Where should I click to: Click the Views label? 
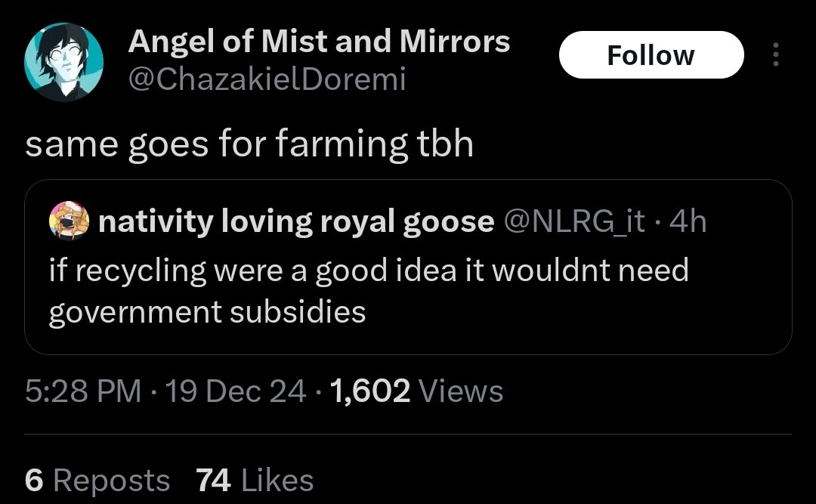[x=460, y=391]
